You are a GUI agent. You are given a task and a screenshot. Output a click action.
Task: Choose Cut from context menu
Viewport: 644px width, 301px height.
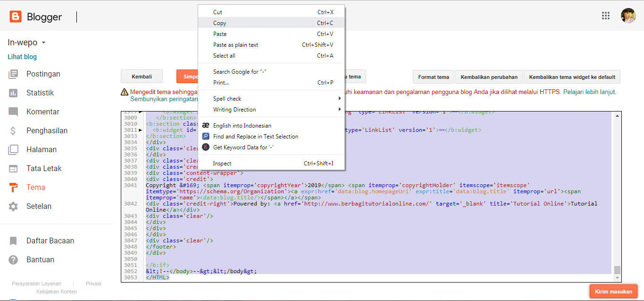pos(271,12)
